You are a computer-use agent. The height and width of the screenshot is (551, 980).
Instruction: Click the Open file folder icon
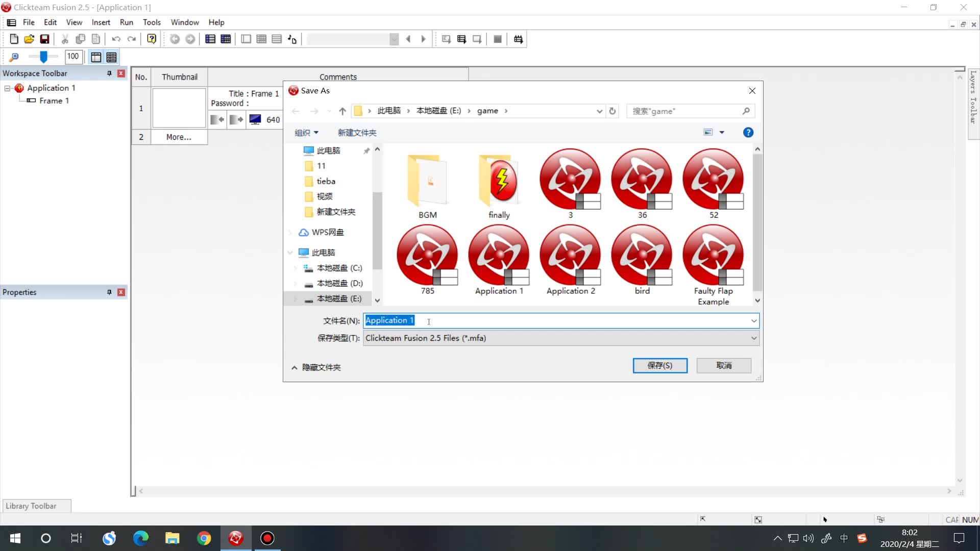[x=29, y=39]
